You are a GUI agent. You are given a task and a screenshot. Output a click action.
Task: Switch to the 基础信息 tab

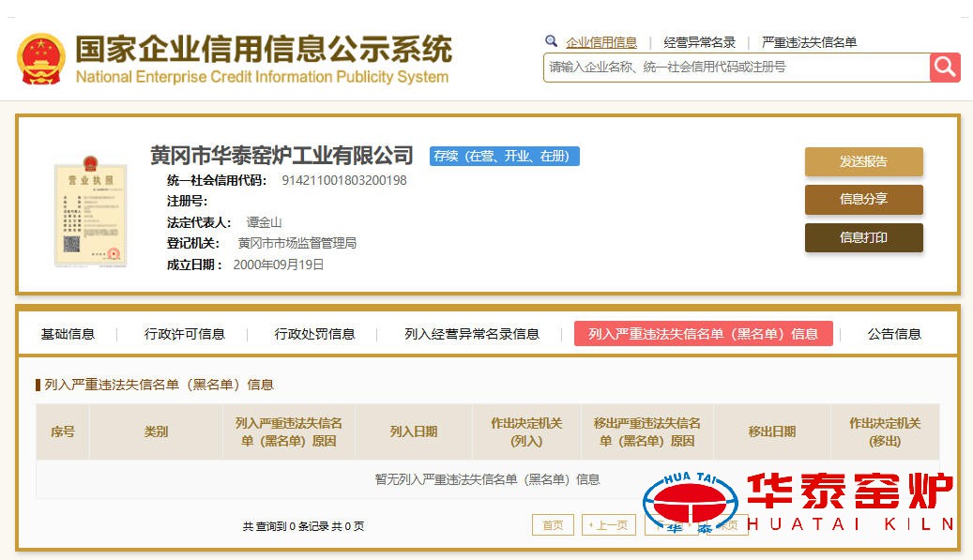pyautogui.click(x=68, y=334)
